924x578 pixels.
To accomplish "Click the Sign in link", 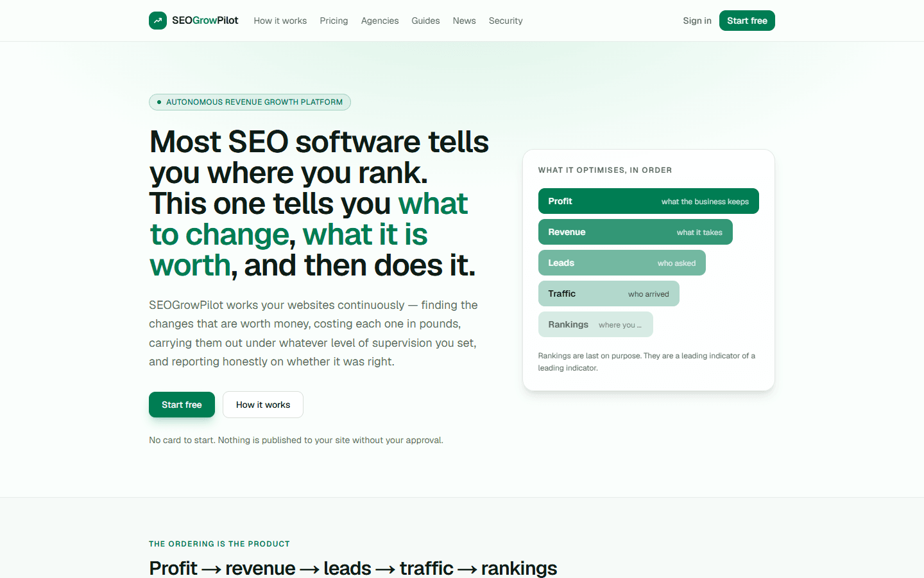I will tap(697, 21).
